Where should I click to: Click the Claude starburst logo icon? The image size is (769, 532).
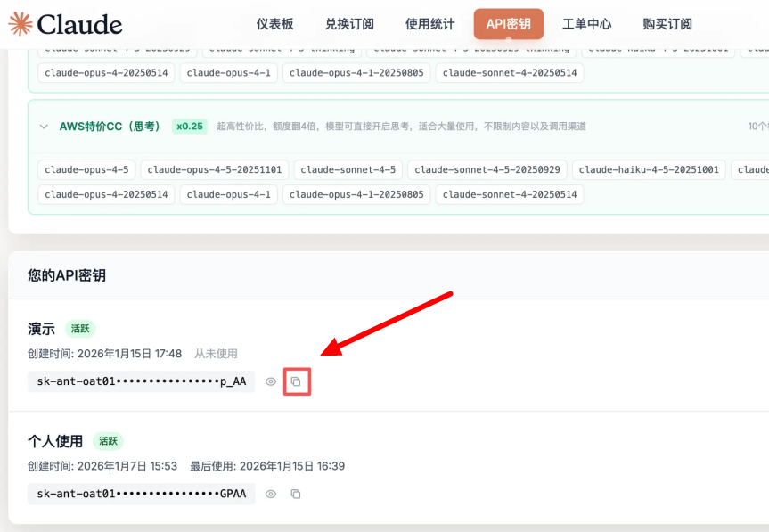pyautogui.click(x=20, y=24)
